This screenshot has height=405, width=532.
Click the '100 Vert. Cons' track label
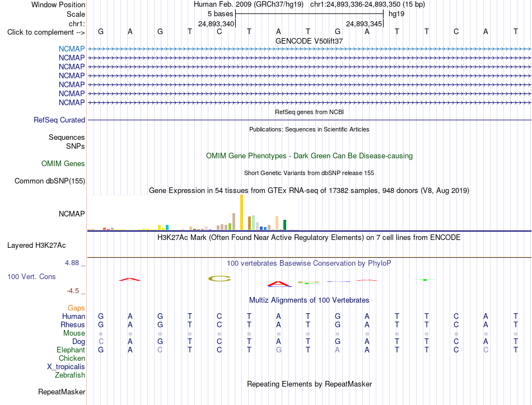pos(31,276)
